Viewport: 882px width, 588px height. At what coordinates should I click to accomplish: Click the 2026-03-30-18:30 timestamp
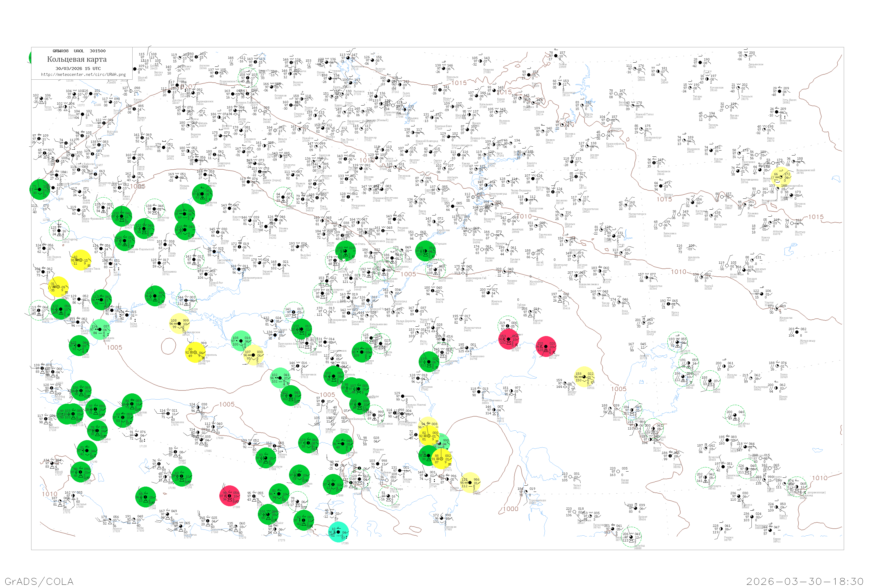pos(805,581)
